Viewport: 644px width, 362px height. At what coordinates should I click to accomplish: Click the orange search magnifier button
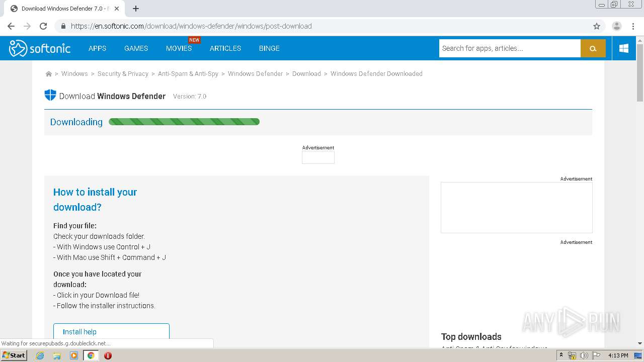click(593, 48)
